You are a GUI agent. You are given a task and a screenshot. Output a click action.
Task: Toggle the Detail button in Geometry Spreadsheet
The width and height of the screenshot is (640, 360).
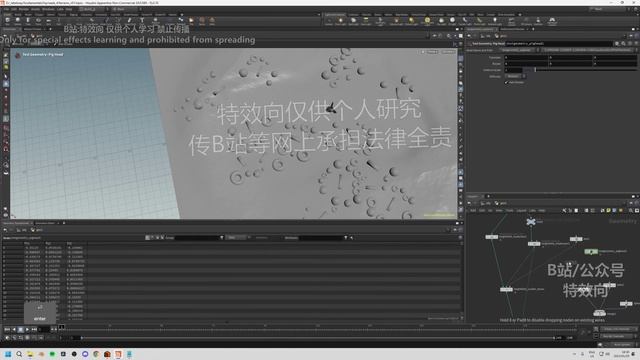click(162, 238)
